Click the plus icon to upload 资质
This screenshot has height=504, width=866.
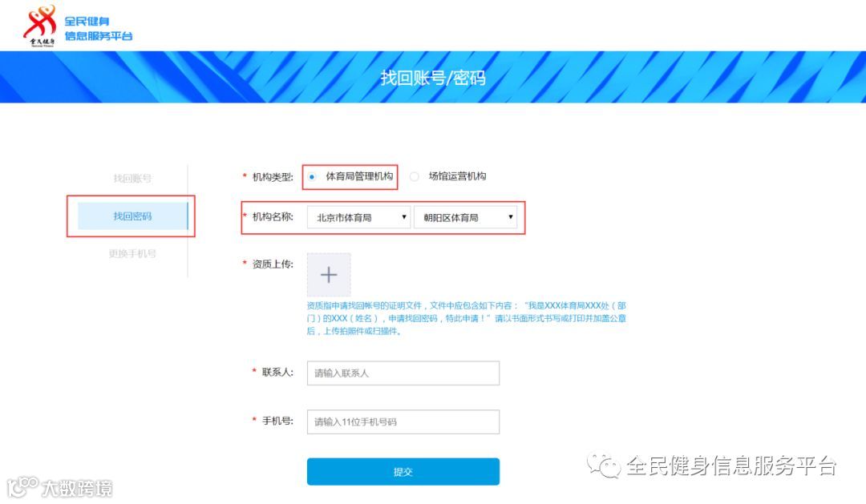(329, 274)
